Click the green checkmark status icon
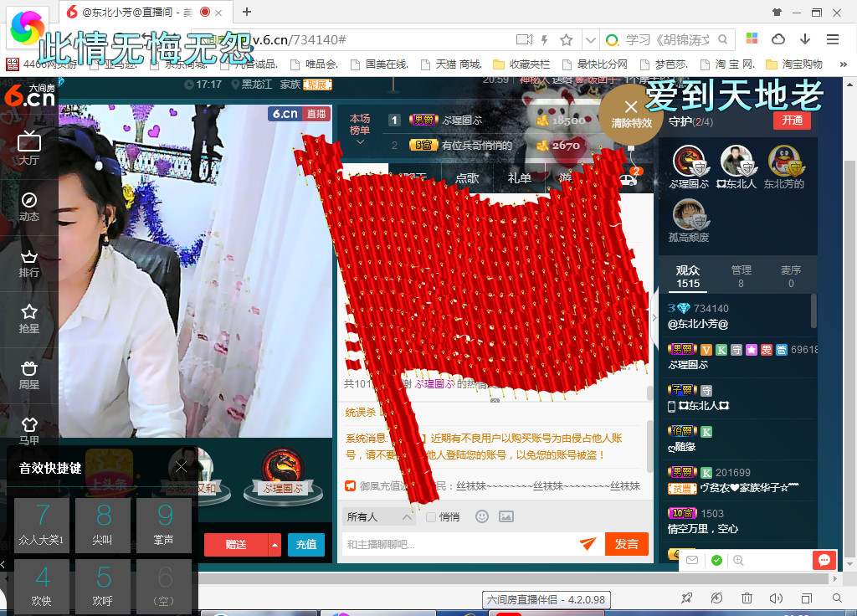This screenshot has width=857, height=616. point(716,560)
